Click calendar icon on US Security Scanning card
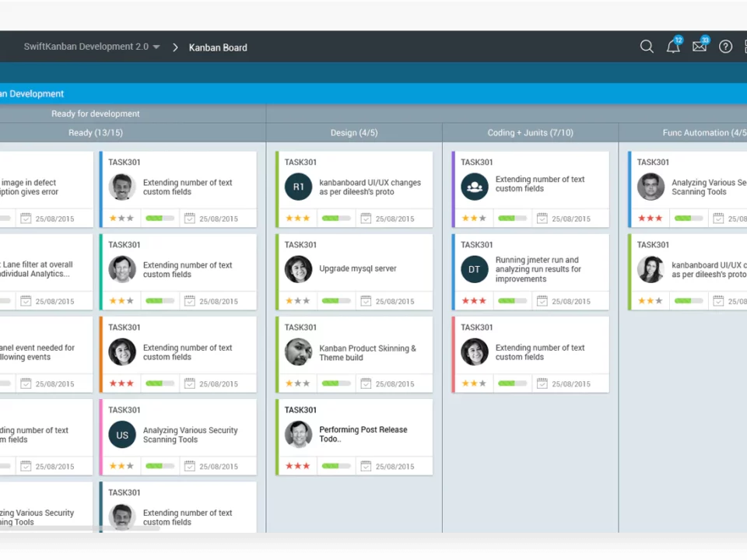This screenshot has height=560, width=747. [190, 466]
